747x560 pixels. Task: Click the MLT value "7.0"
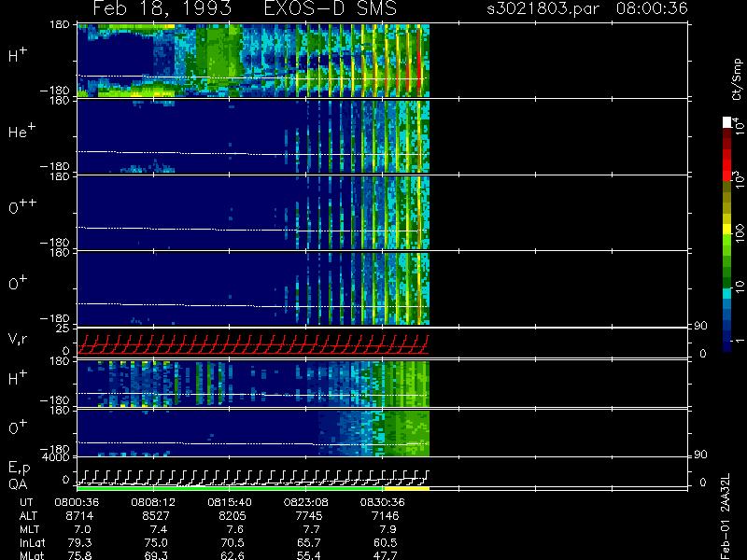83,529
